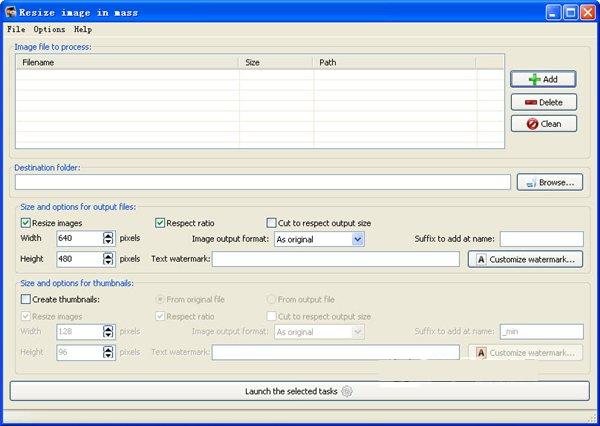Uncheck the Resize images checkbox for output files
600x426 pixels.
click(x=26, y=223)
